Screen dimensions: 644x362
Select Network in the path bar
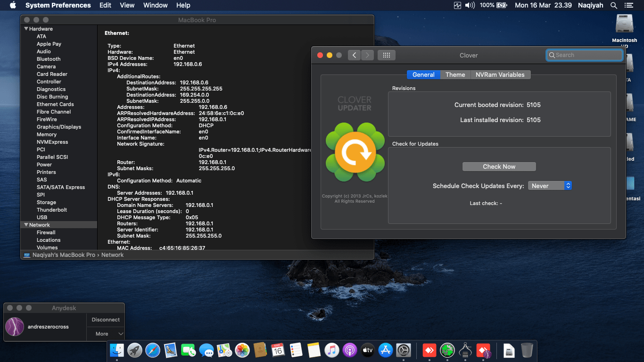pos(112,255)
